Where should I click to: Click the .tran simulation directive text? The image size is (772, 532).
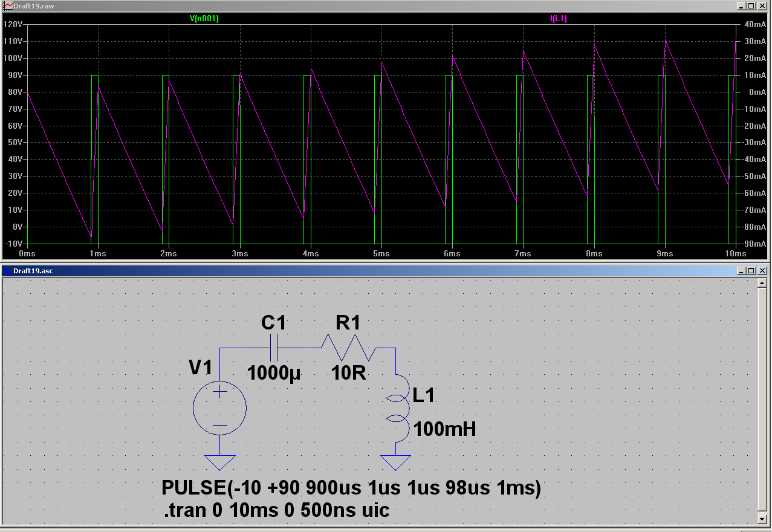click(277, 511)
